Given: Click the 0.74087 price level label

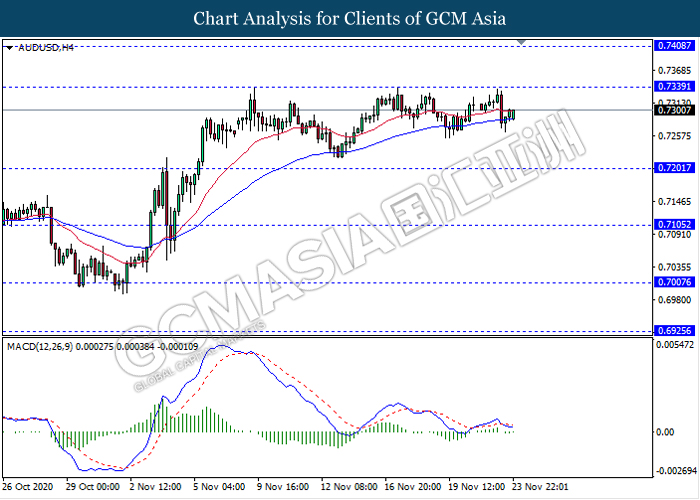Looking at the screenshot, I should [674, 46].
